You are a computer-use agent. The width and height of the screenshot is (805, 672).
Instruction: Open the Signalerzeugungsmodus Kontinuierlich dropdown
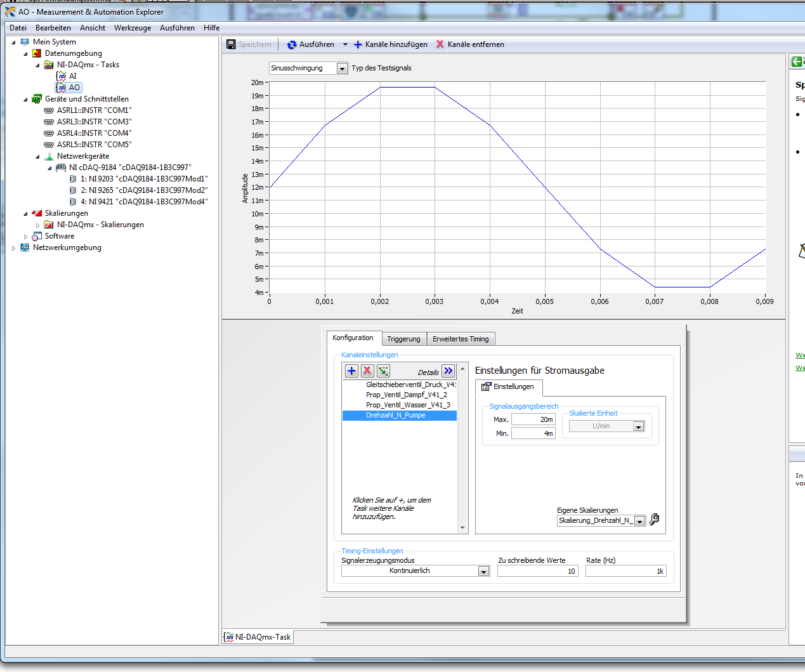[483, 571]
